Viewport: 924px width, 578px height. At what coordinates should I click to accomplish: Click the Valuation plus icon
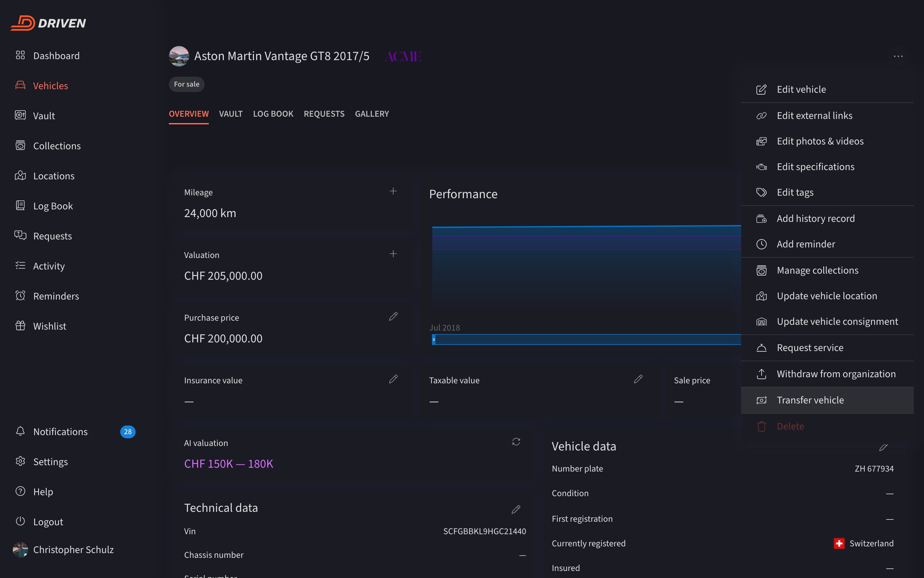click(393, 254)
